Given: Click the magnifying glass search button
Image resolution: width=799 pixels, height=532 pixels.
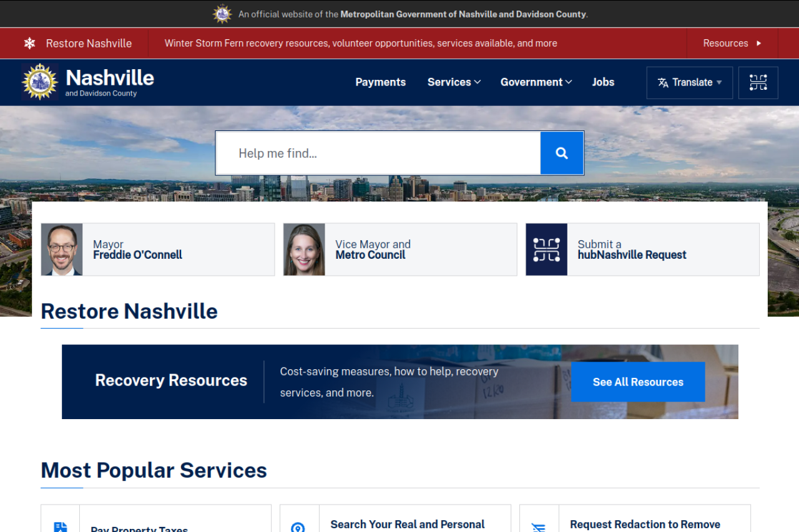Looking at the screenshot, I should [562, 153].
